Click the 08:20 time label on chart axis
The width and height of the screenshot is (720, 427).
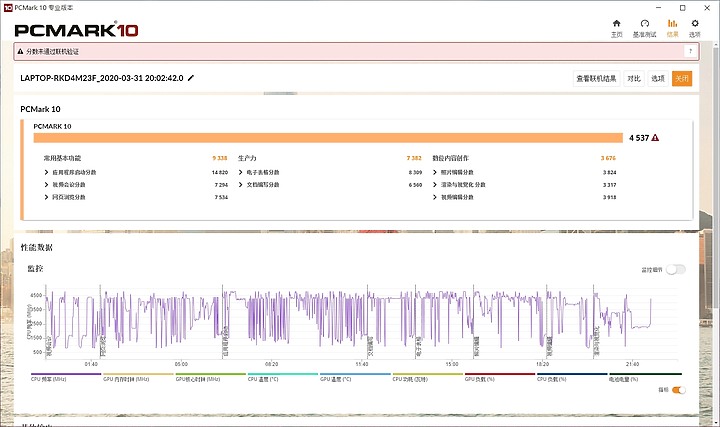pyautogui.click(x=271, y=364)
